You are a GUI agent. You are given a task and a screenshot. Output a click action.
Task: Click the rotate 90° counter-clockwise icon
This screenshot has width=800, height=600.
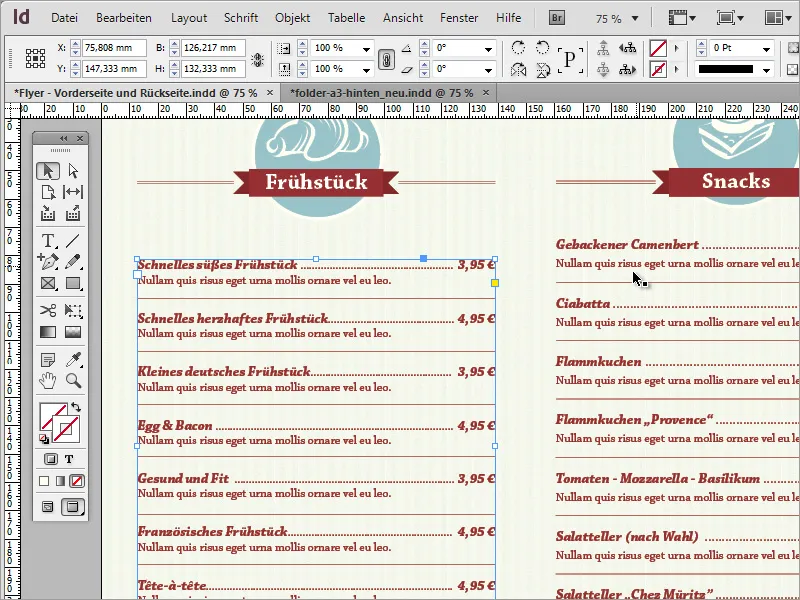(x=543, y=48)
